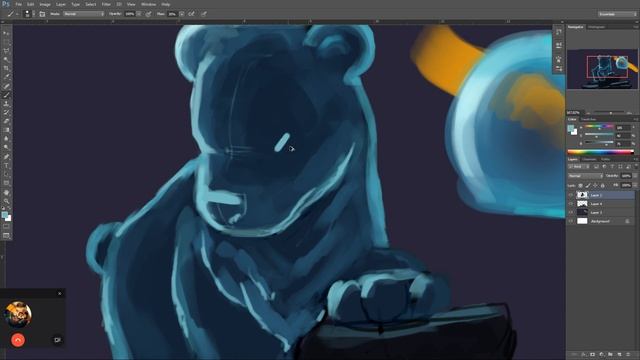Select the Clone Stamp tool
Screen dimensions: 640x360
click(6, 104)
